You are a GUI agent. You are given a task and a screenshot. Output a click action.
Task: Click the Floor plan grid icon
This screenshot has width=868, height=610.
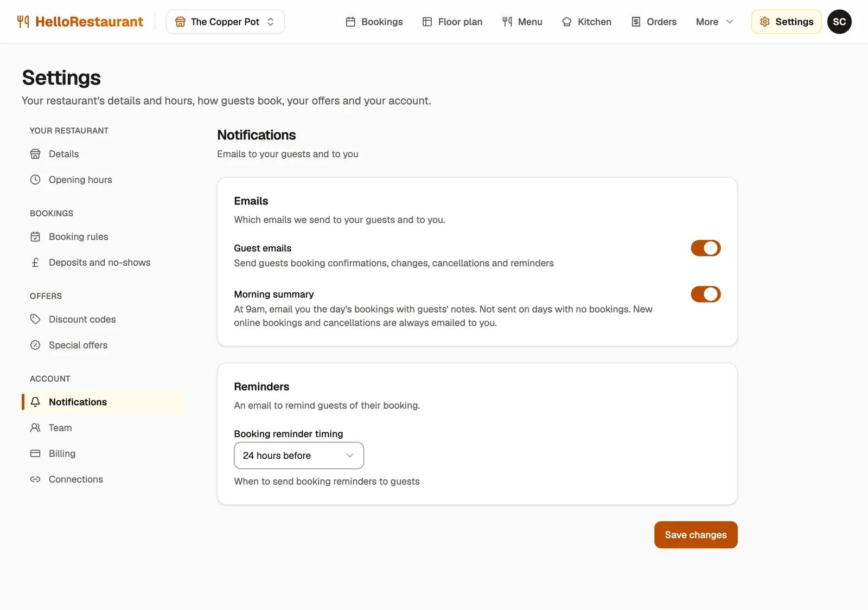(427, 22)
